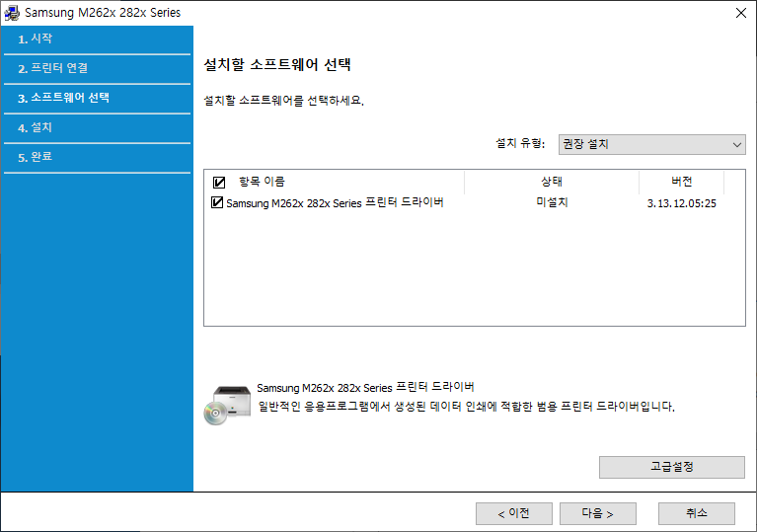This screenshot has height=532, width=757.
Task: Go back with the < 이전 button
Action: point(513,513)
